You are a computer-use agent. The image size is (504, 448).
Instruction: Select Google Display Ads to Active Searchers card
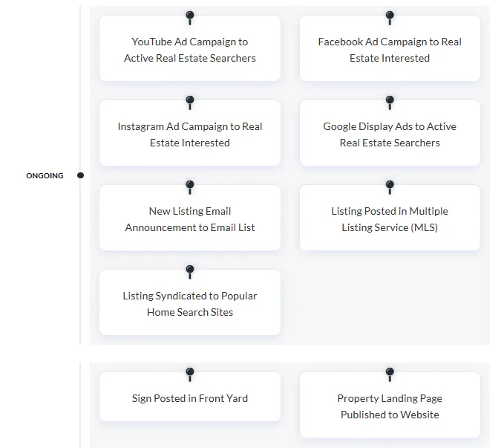[x=390, y=133]
